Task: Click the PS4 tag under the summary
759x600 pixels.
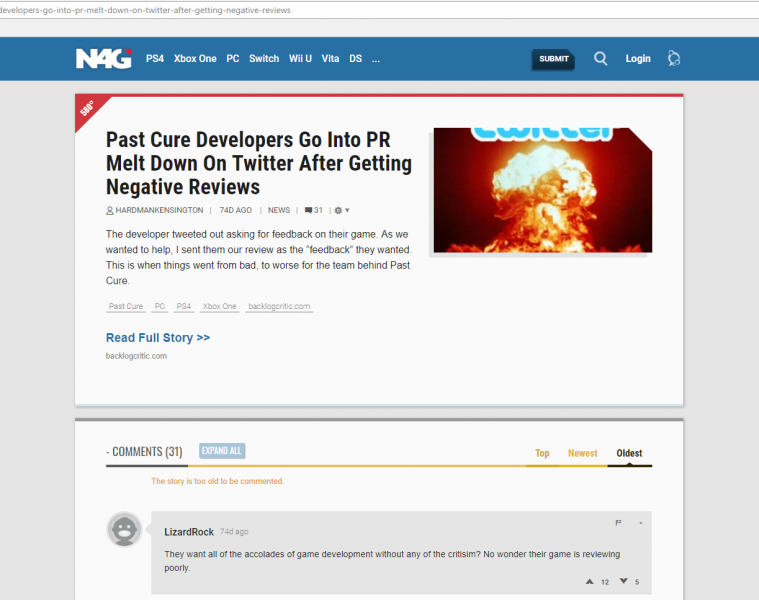Action: (184, 306)
